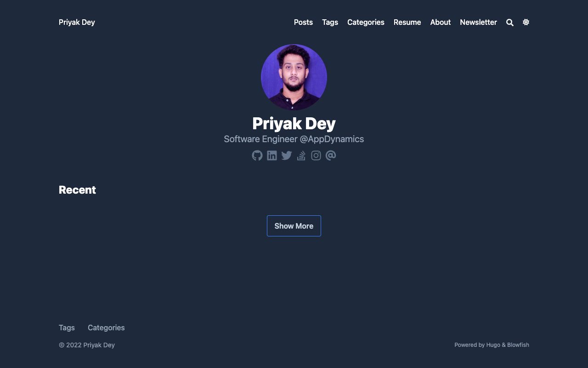Click the Priyak Dey site title
588x368 pixels.
click(77, 22)
